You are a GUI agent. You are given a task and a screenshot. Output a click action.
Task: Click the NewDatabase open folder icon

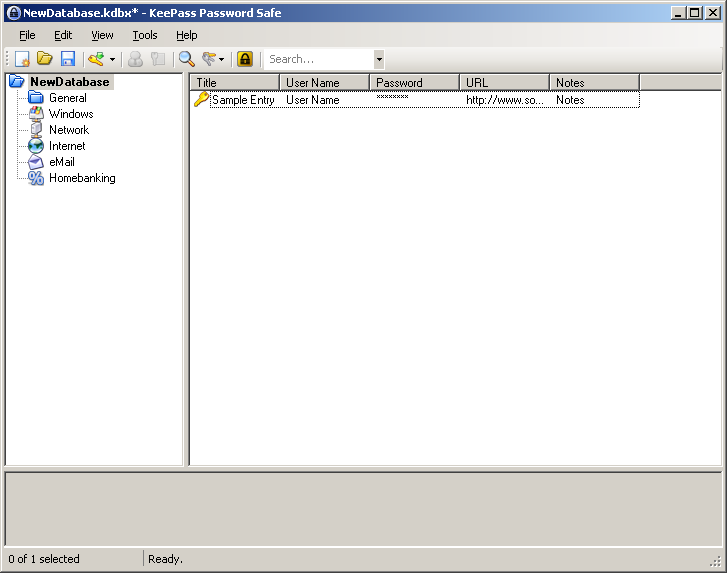tap(17, 82)
